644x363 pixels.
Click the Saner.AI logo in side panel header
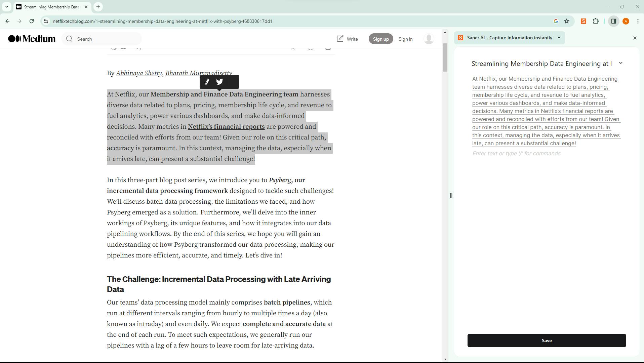click(x=460, y=38)
